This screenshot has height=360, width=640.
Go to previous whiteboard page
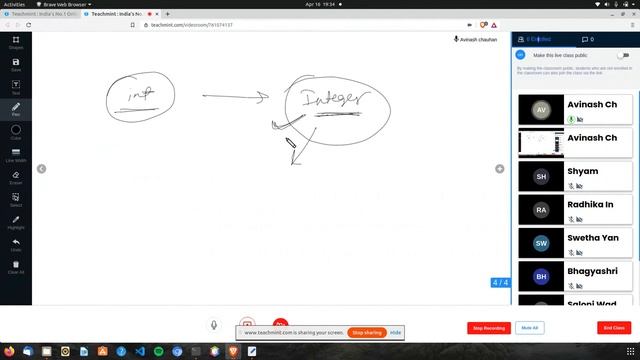[x=41, y=169]
